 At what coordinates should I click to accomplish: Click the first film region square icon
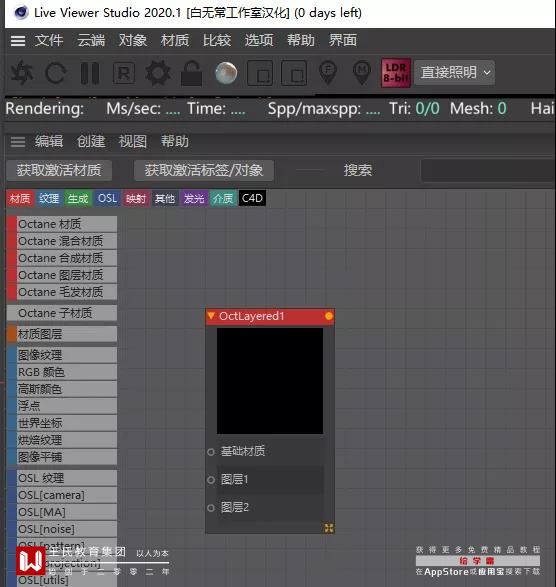260,73
